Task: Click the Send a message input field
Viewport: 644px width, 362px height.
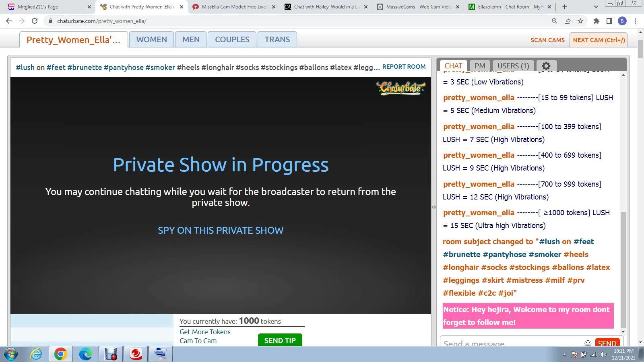Action: click(511, 343)
